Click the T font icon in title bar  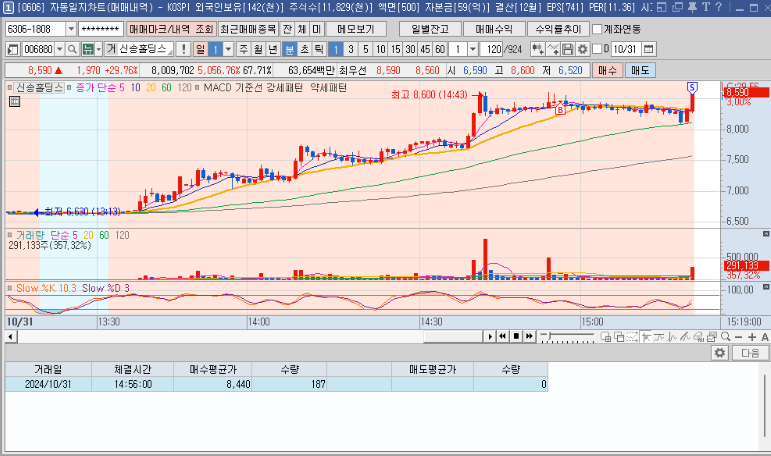[x=706, y=7]
